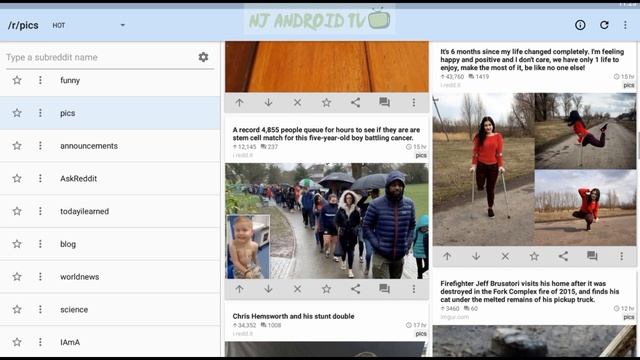The image size is (640, 360).
Task: Open options menu for science subreddit
Action: coord(40,309)
